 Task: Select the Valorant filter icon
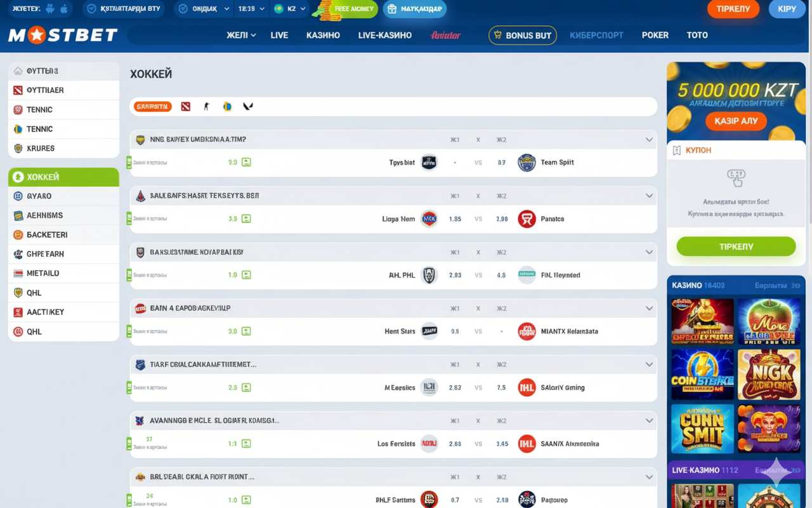(x=248, y=107)
